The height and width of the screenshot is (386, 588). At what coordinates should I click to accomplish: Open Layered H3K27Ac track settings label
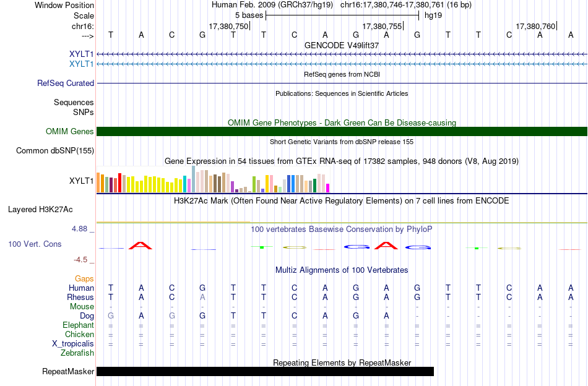point(40,210)
